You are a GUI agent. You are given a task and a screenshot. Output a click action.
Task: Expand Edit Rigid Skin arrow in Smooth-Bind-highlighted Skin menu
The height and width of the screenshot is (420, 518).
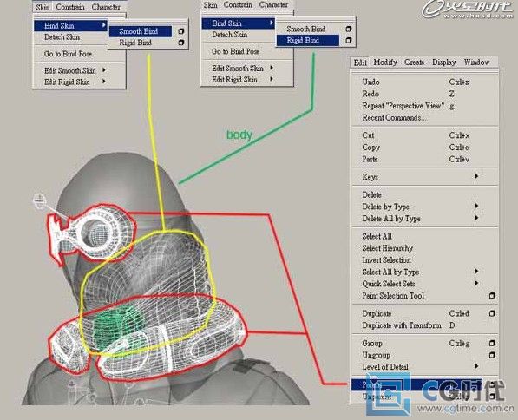(x=104, y=82)
